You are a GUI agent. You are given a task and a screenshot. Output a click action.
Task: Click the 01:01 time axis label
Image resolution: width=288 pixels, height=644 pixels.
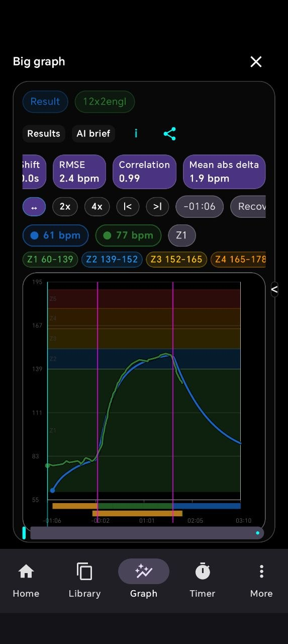point(147,521)
